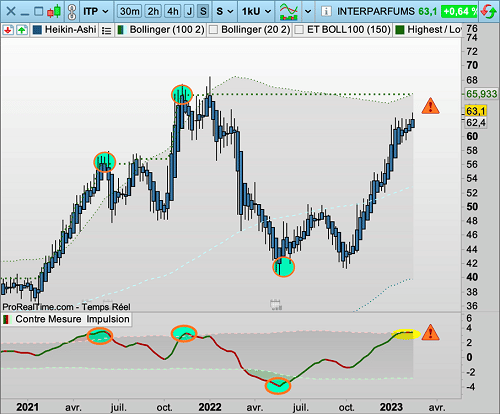The height and width of the screenshot is (414, 500).
Task: Toggle Highest / Lowest indicator visibility
Action: point(399,30)
